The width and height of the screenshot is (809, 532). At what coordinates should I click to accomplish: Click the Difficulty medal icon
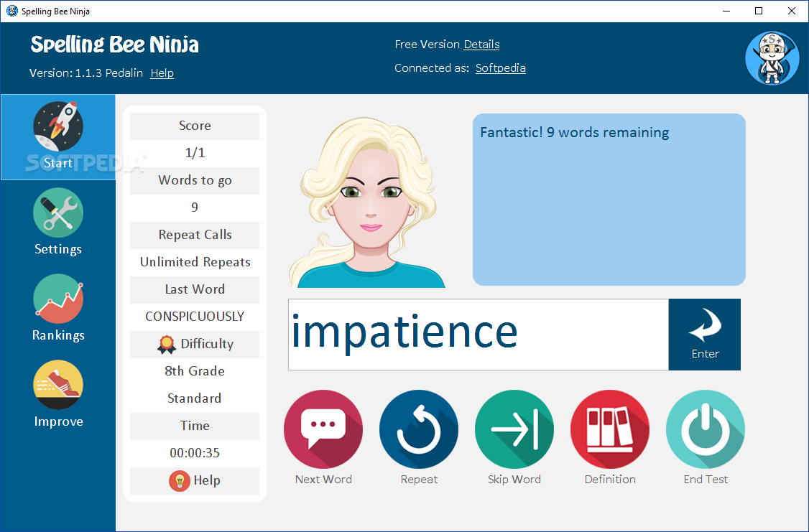tap(166, 345)
